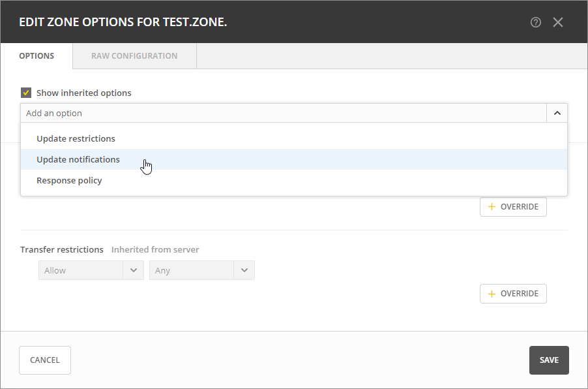Click the chevron arrow beside Any
This screenshot has width=588, height=389.
[x=244, y=270]
